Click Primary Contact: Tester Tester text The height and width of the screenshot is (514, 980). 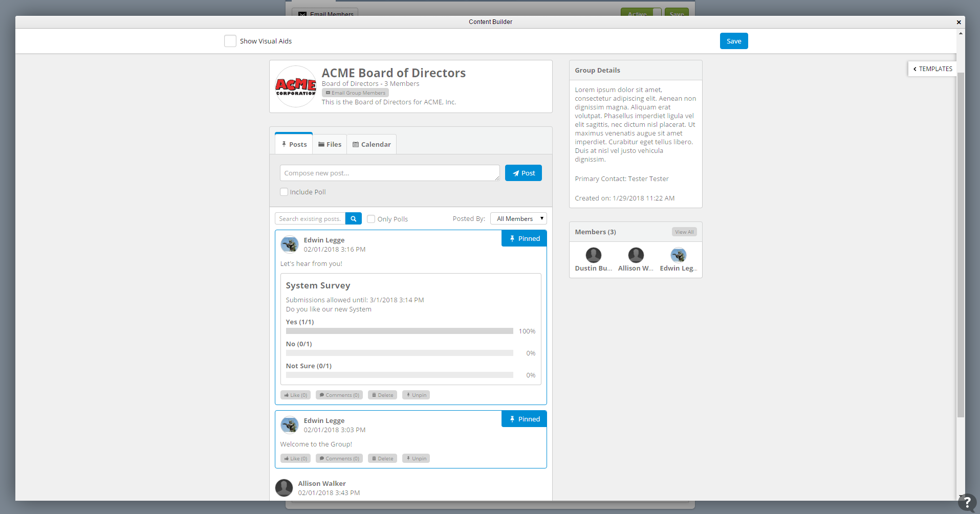click(621, 178)
